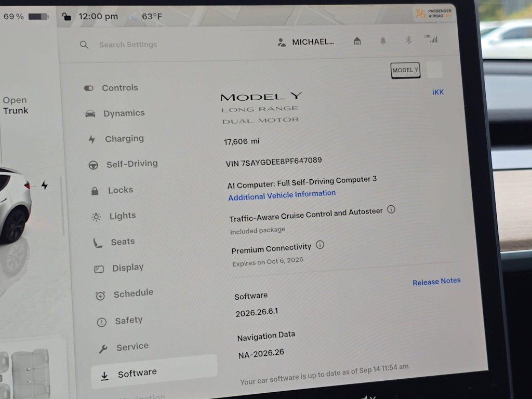Click the Locks padlock icon
The width and height of the screenshot is (532, 399).
click(95, 191)
